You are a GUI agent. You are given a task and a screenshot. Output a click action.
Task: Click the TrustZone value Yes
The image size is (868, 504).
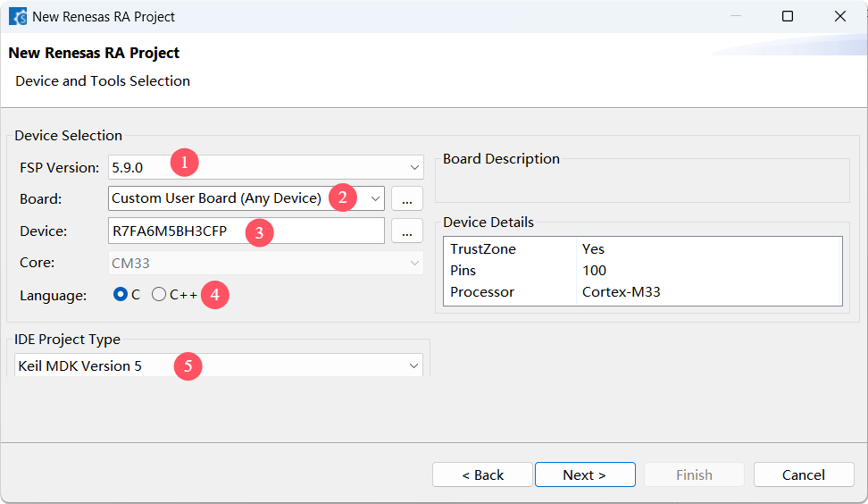(x=593, y=248)
